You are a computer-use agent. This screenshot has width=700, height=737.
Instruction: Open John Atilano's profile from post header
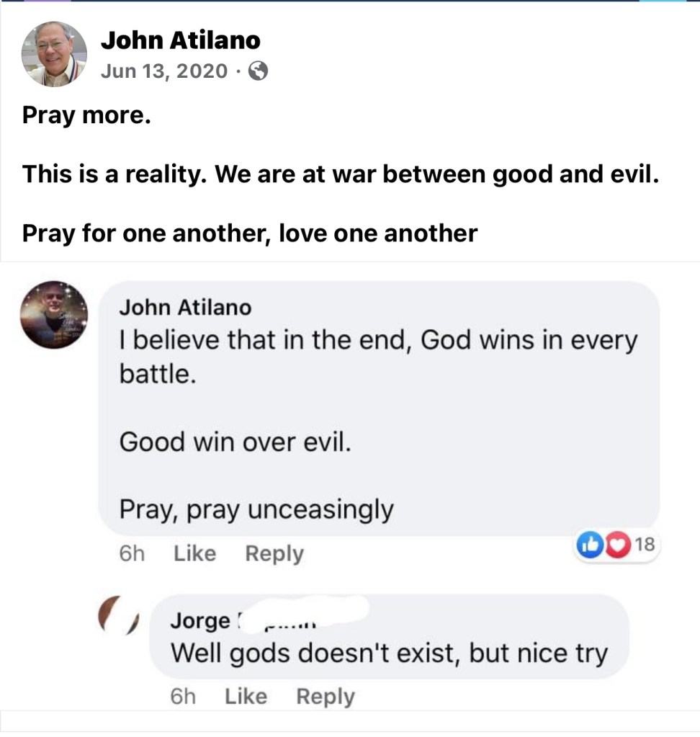(180, 40)
